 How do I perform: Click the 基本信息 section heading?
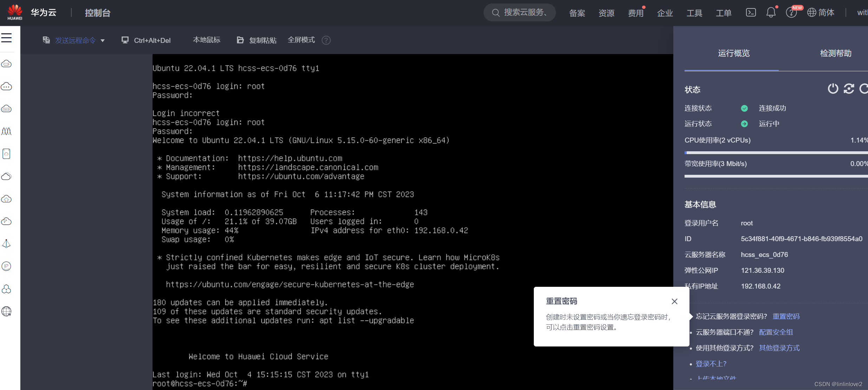click(700, 205)
